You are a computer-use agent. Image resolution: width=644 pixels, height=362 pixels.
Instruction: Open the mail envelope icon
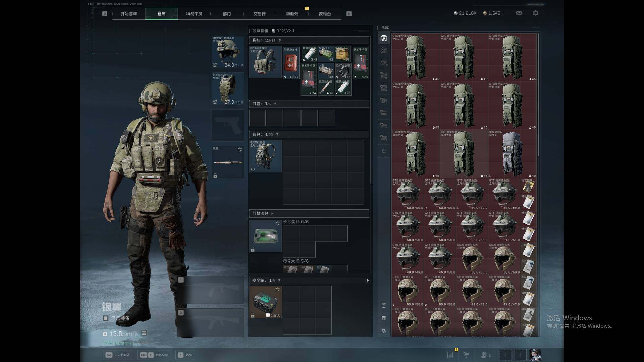pyautogui.click(x=519, y=13)
